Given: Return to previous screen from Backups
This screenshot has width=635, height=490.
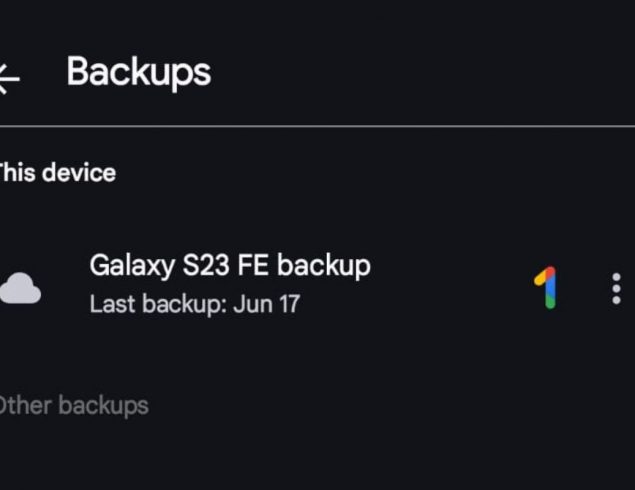Looking at the screenshot, I should (8, 77).
